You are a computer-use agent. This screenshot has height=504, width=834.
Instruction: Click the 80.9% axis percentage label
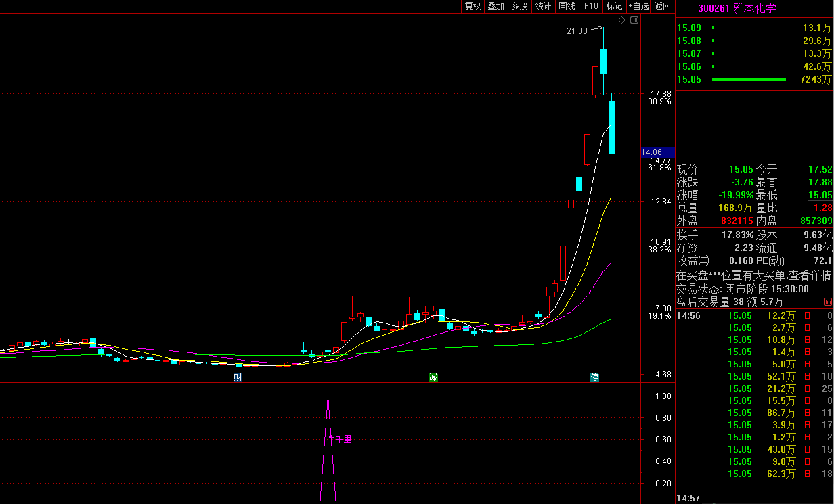(x=660, y=101)
